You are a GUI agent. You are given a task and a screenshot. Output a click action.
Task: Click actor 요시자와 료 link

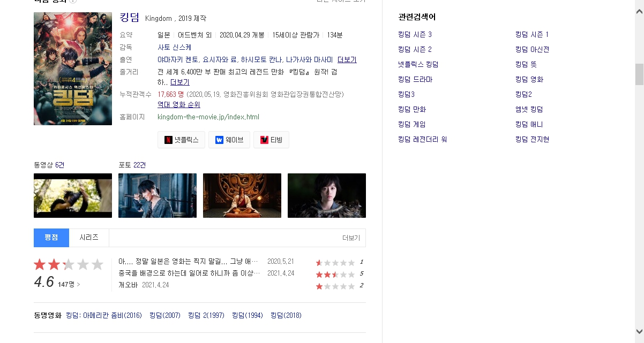(220, 59)
